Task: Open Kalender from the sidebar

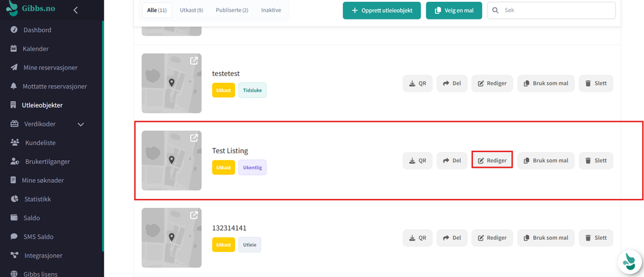Action: pos(36,49)
